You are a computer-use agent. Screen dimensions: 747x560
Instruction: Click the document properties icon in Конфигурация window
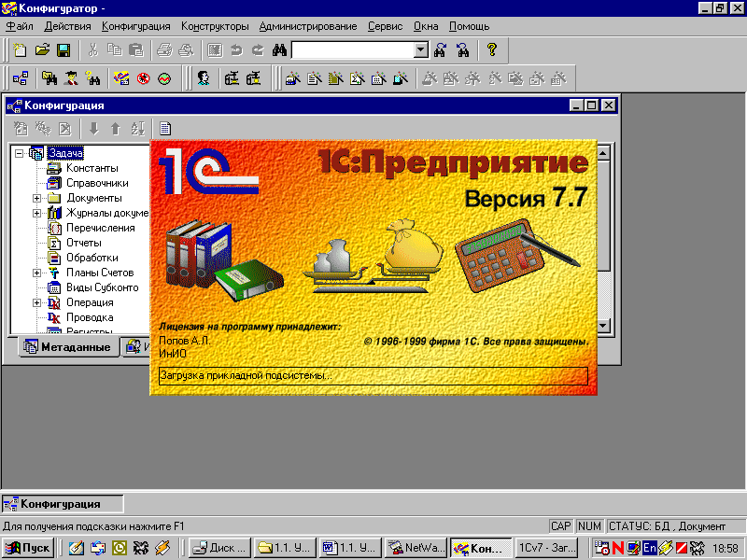tap(165, 129)
